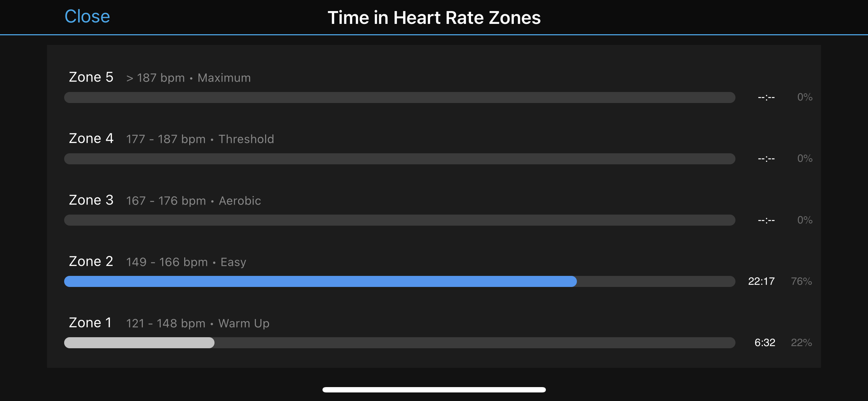Select the Zone 5 label
Viewport: 868px width, 401px height.
point(91,77)
